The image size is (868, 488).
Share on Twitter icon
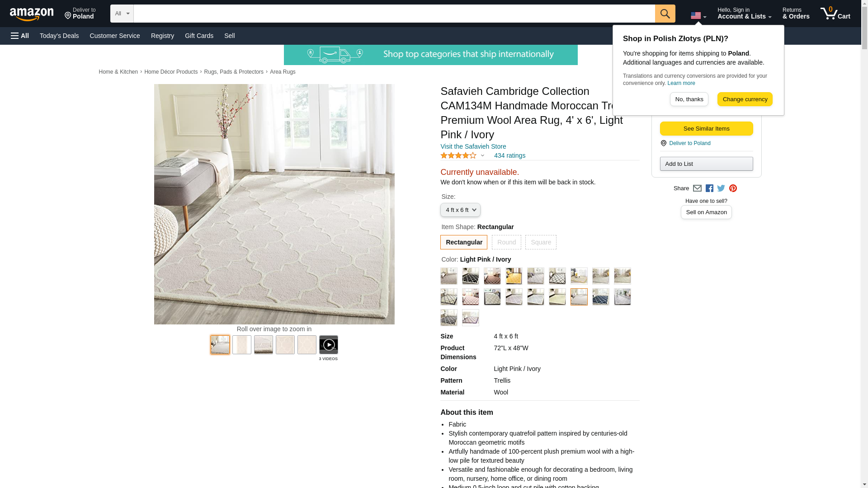tap(721, 188)
